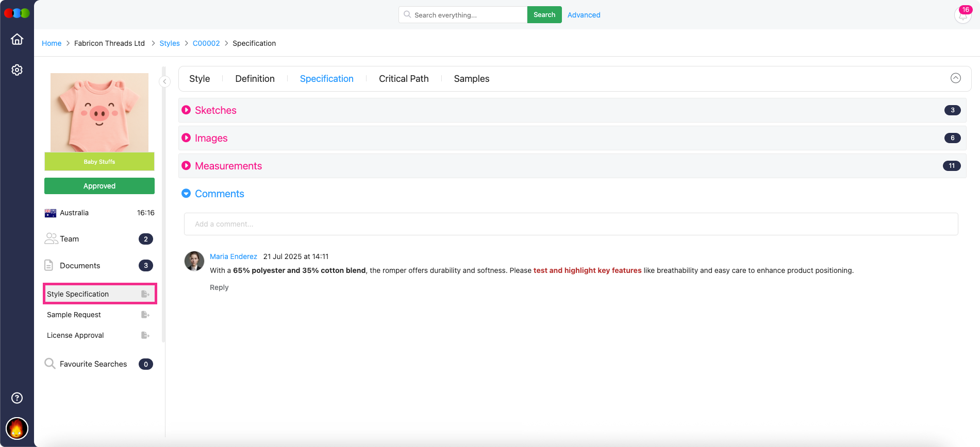Expand the Images section
The height and width of the screenshot is (447, 980).
187,138
